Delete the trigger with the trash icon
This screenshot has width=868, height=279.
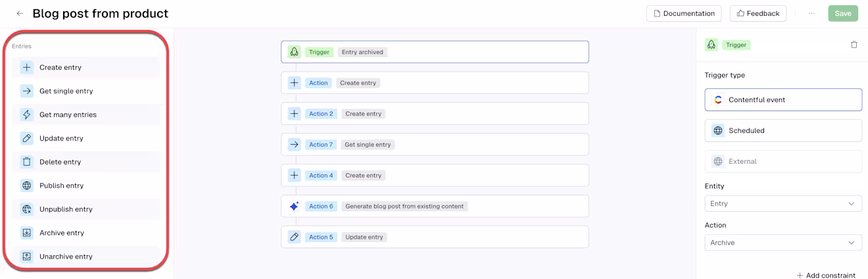pos(854,45)
